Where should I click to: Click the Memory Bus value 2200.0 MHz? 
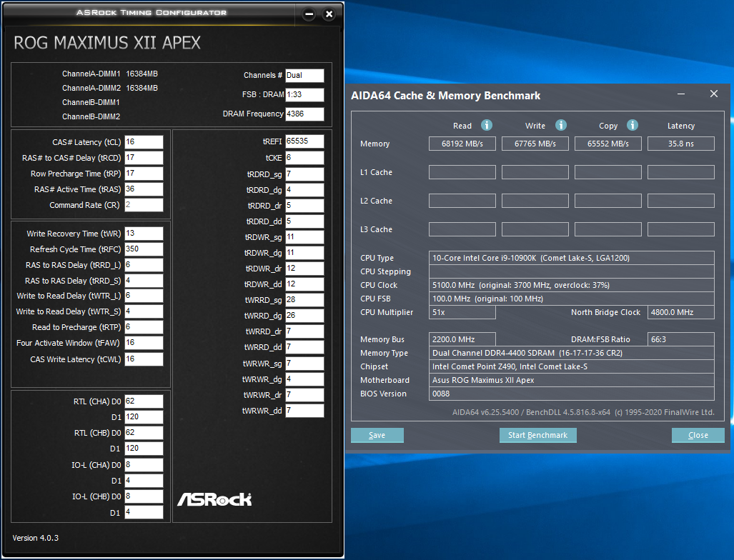pos(462,339)
